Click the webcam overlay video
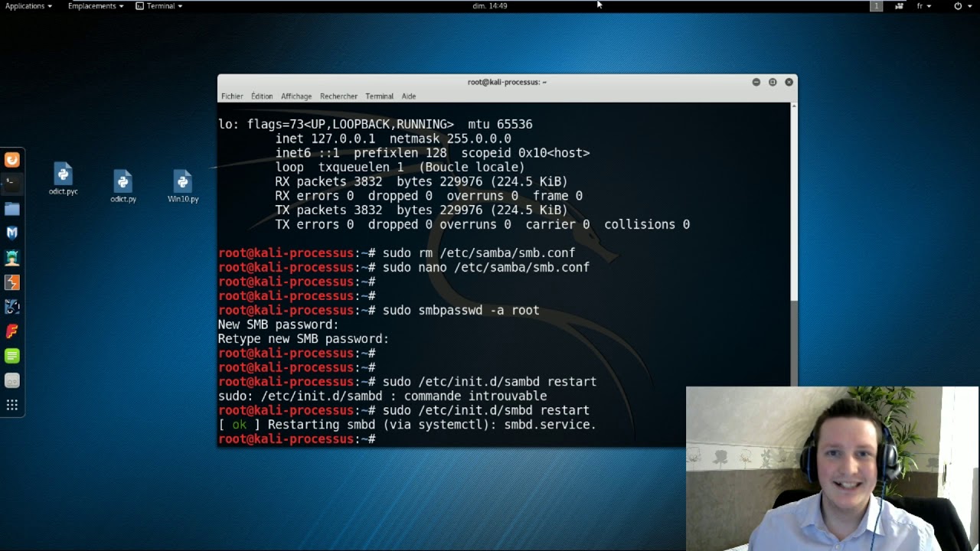This screenshot has width=980, height=551. [x=832, y=468]
